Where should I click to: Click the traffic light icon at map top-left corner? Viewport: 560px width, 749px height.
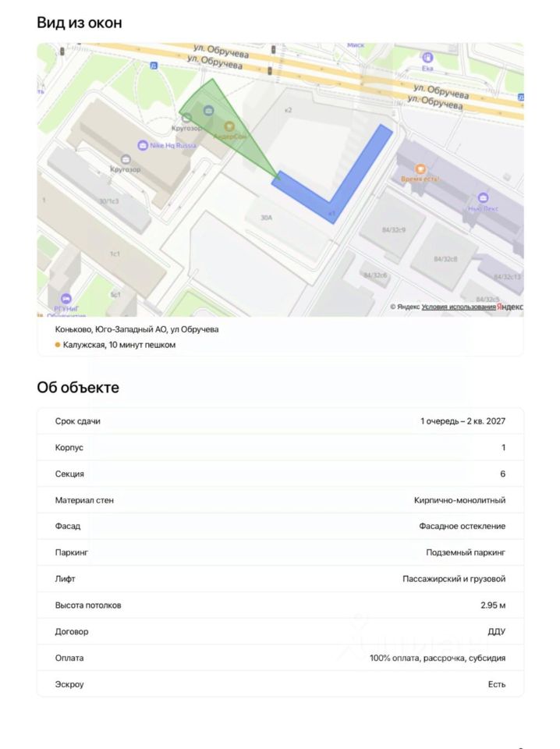(62, 51)
